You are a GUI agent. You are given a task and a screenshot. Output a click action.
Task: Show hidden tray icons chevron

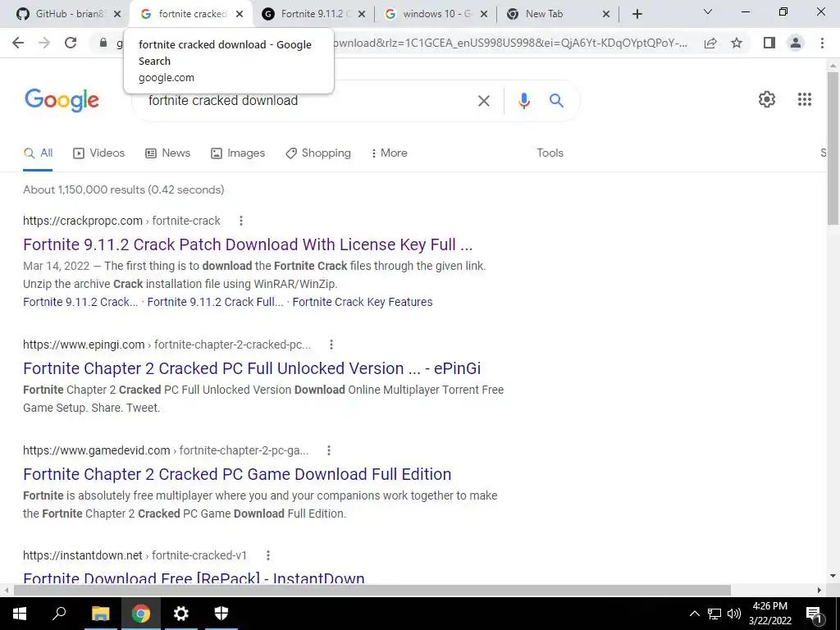[x=694, y=614]
